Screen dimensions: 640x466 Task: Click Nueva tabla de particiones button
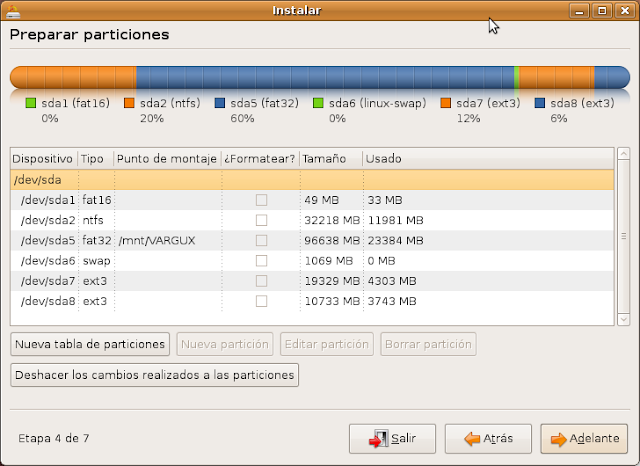click(x=90, y=344)
